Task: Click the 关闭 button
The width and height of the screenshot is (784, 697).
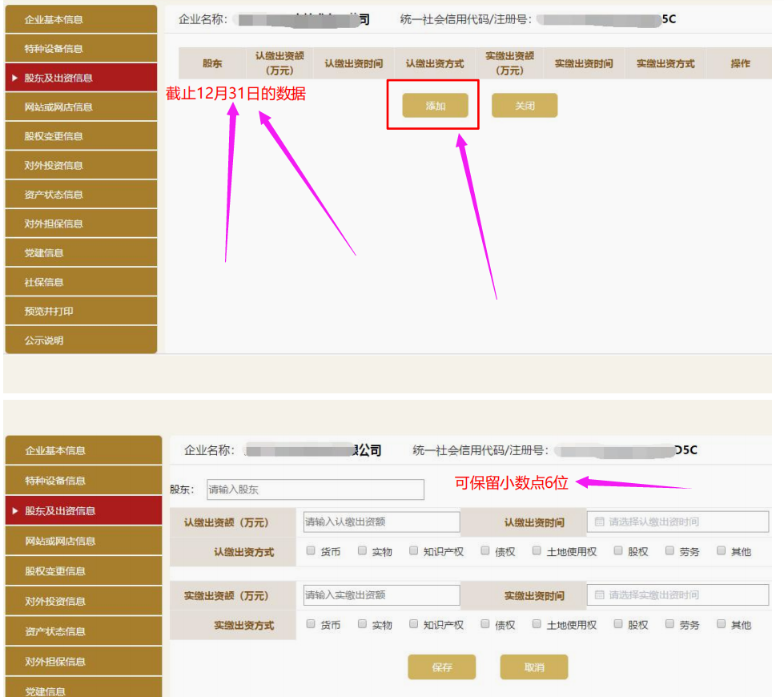Action: tap(525, 105)
